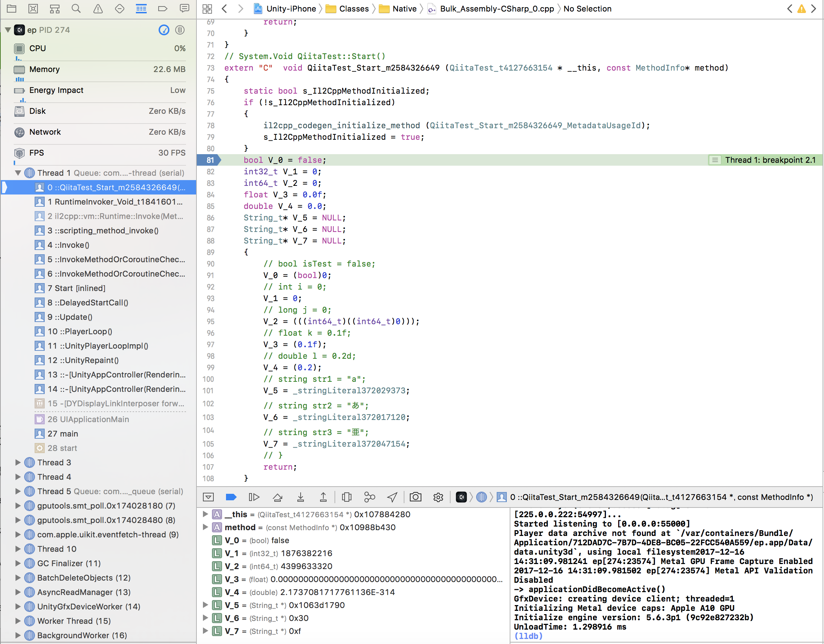The height and width of the screenshot is (644, 824).
Task: Collapse Thread 1 stack frames
Action: pyautogui.click(x=18, y=173)
